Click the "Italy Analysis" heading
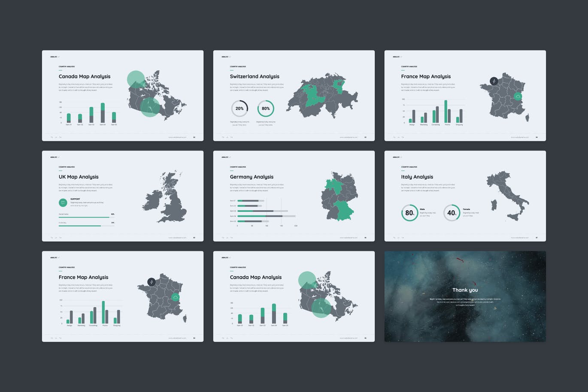This screenshot has width=588, height=392. (x=417, y=177)
